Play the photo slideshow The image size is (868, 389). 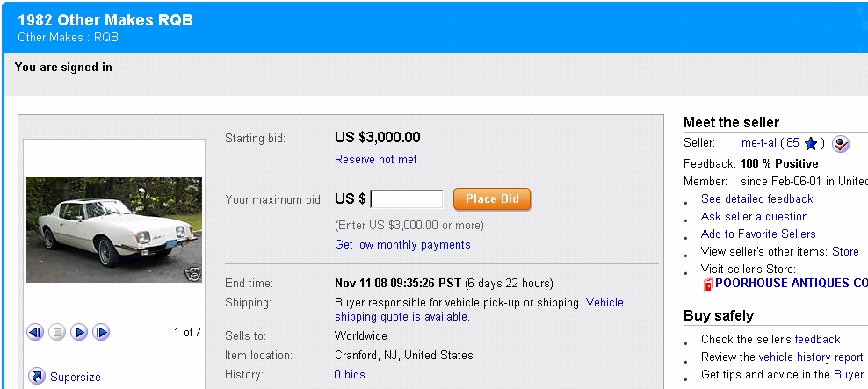[79, 333]
